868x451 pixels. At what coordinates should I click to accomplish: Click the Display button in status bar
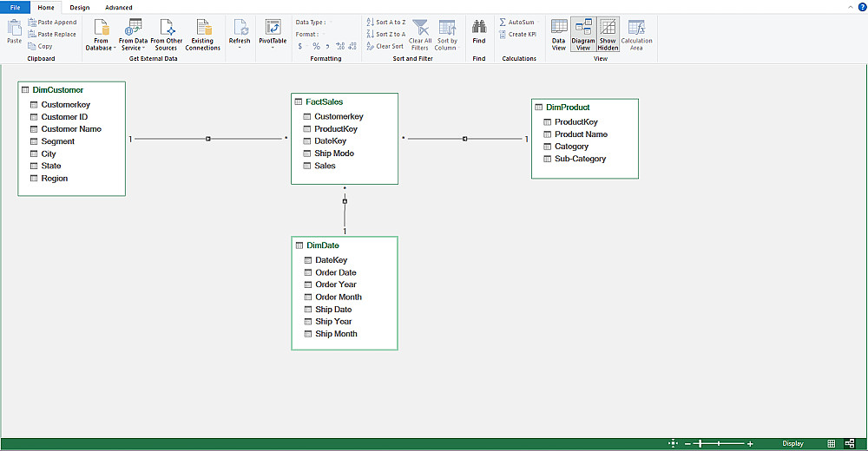[x=792, y=443]
